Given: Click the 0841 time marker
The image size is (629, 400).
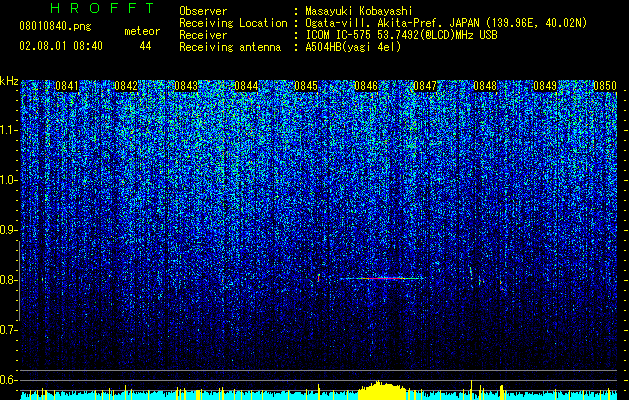Looking at the screenshot, I should tap(67, 86).
